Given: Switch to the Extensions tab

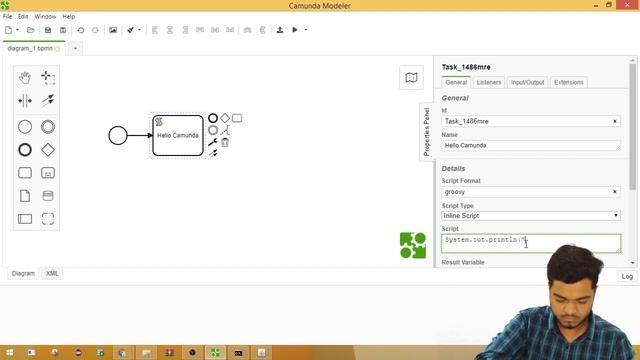Looking at the screenshot, I should 569,82.
